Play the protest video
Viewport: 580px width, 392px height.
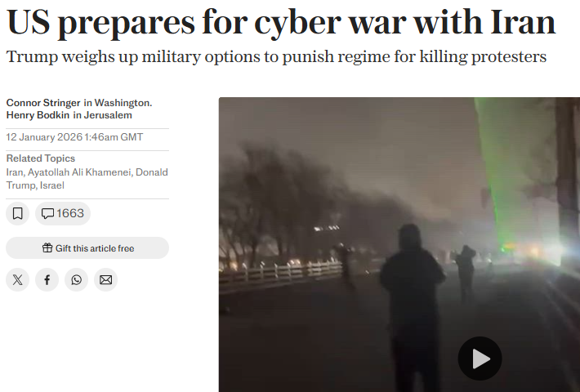tap(480, 359)
